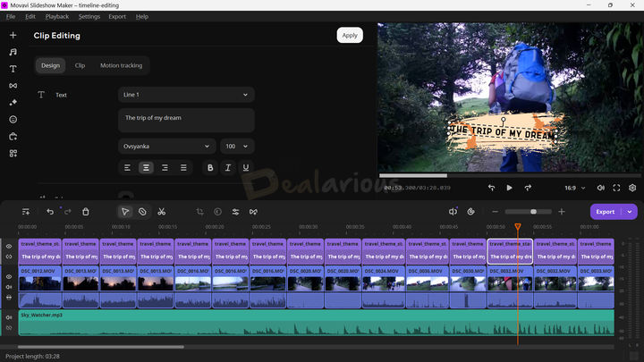
Task: Switch to the Design tab
Action: (50, 65)
